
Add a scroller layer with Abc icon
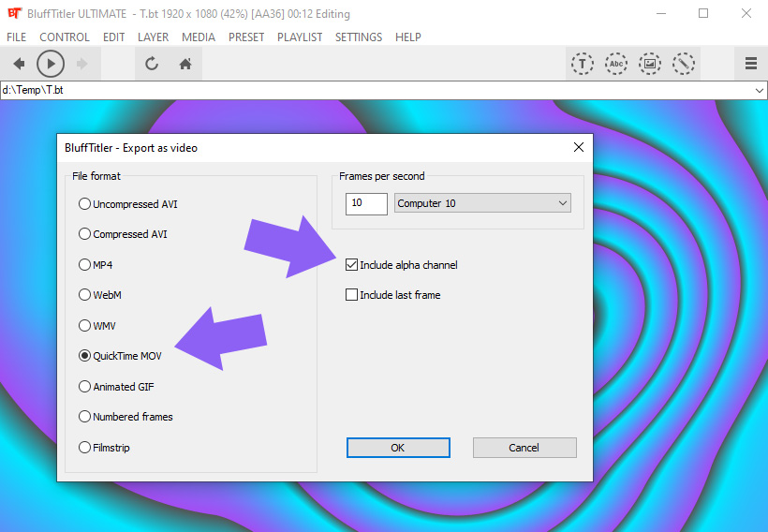(616, 64)
